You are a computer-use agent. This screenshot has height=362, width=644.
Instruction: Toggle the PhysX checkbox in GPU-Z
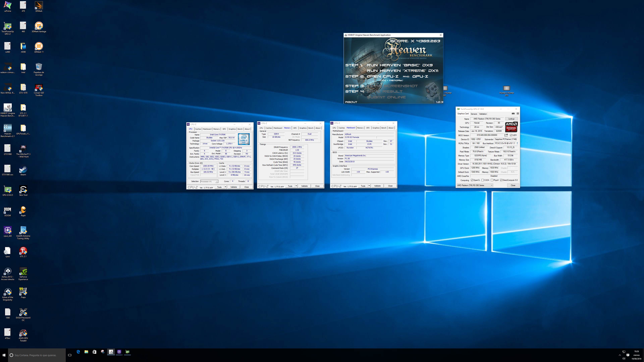pos(492,180)
